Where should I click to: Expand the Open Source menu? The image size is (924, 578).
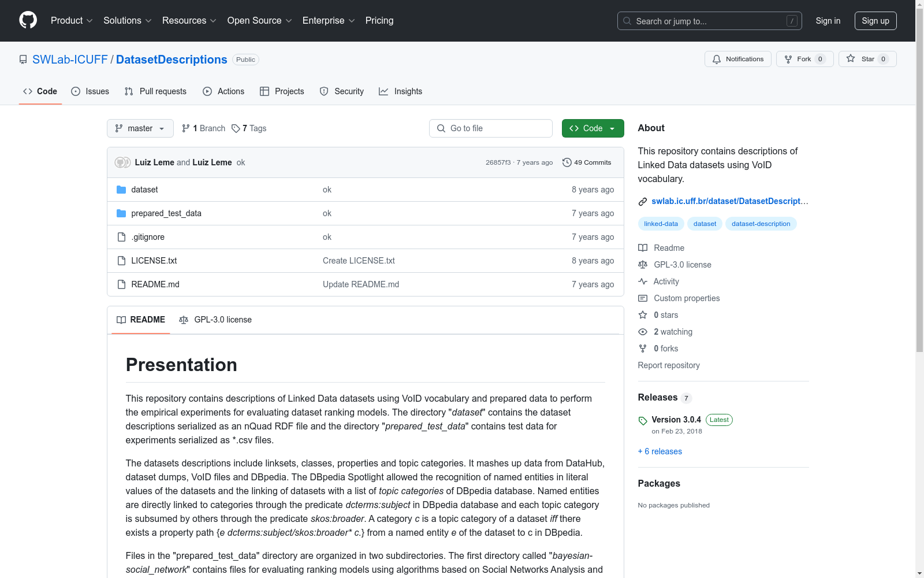pos(260,21)
